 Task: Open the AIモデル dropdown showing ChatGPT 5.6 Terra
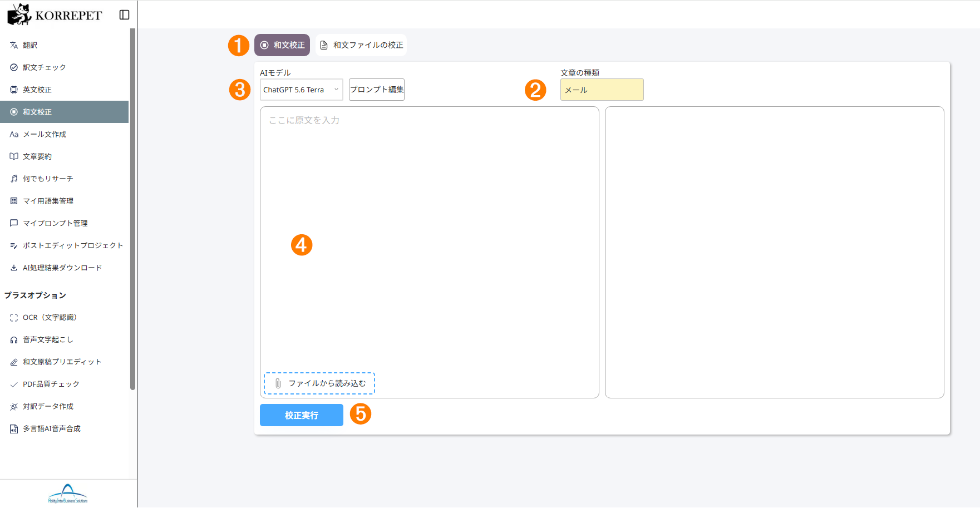302,90
